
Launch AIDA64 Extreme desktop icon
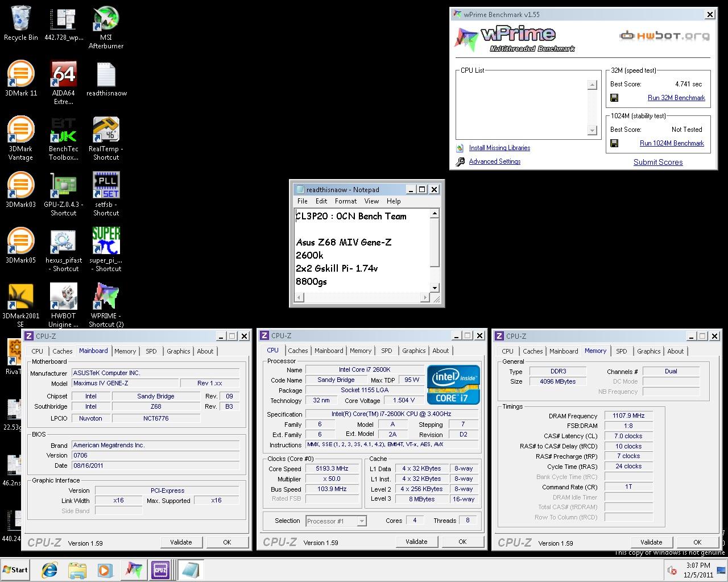tap(64, 83)
